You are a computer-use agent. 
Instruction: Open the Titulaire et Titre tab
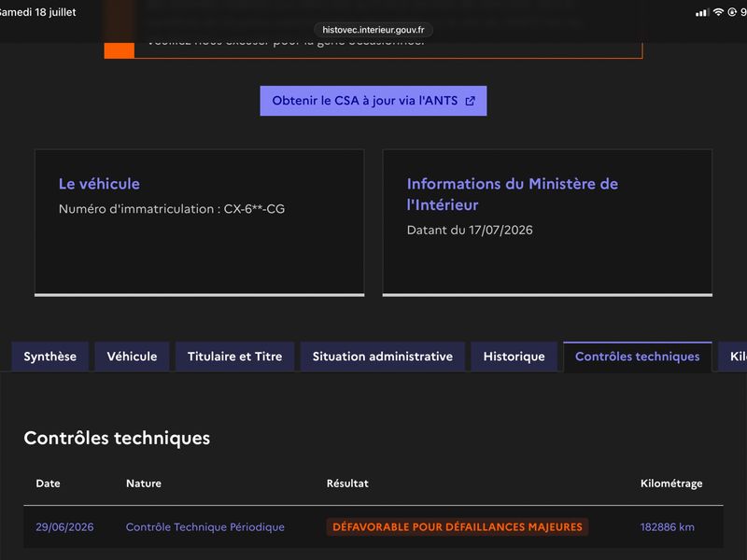(235, 357)
